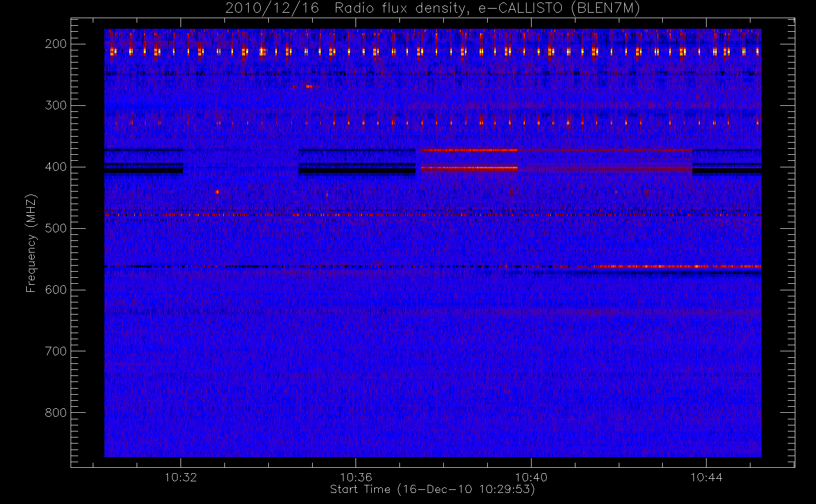Click the 500 frequency tick label
The image size is (816, 504).
[x=55, y=228]
